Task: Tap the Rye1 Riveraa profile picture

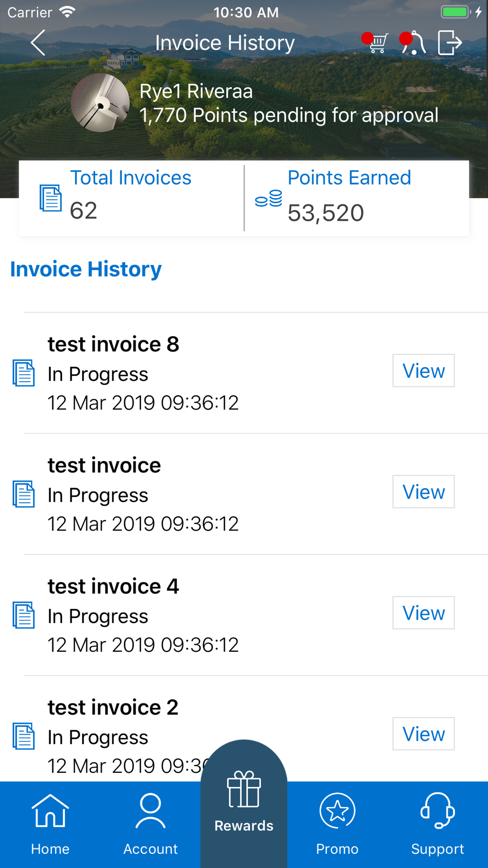Action: 100,103
